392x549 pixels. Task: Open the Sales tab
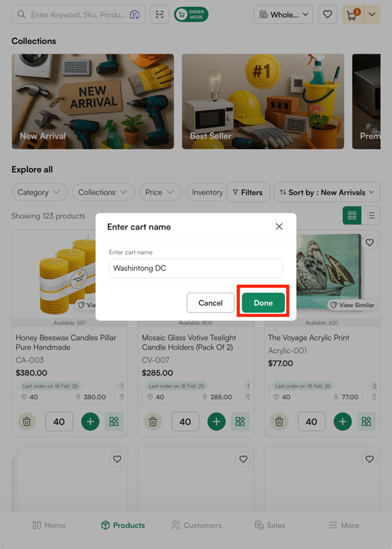click(x=270, y=525)
